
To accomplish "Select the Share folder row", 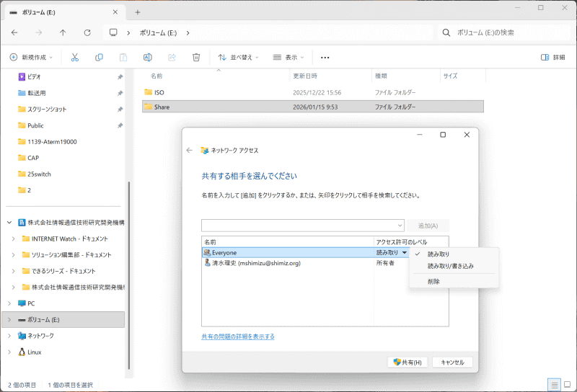I will click(313, 107).
